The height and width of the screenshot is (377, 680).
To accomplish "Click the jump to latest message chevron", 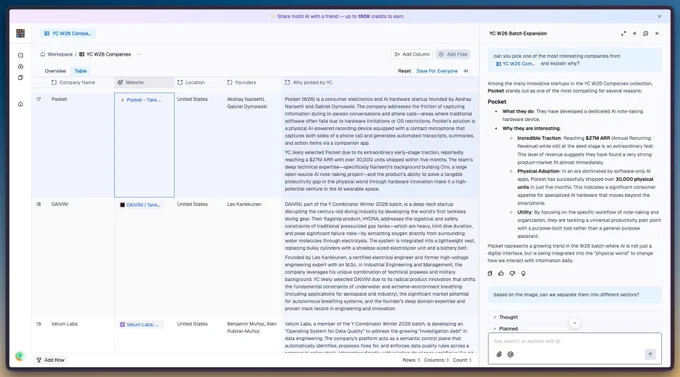I will coord(575,323).
